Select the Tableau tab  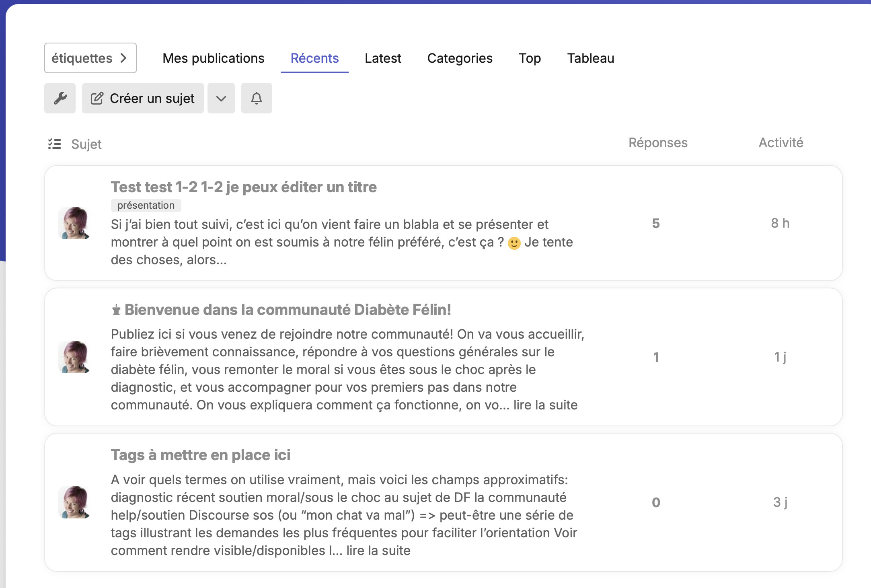point(590,58)
